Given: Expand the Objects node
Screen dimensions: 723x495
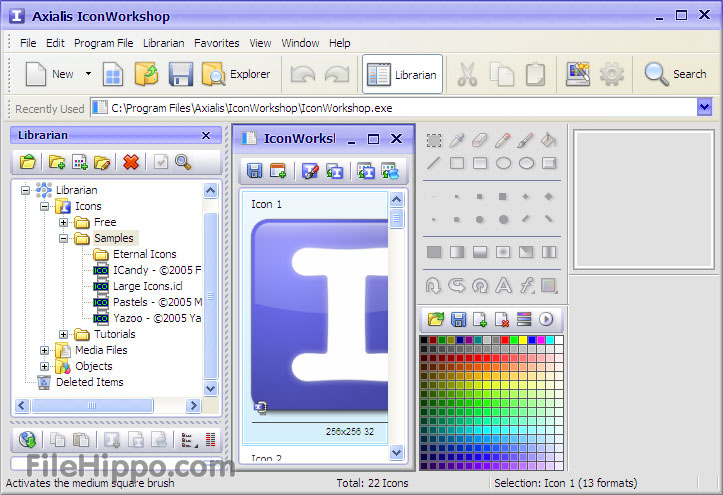Looking at the screenshot, I should point(45,366).
